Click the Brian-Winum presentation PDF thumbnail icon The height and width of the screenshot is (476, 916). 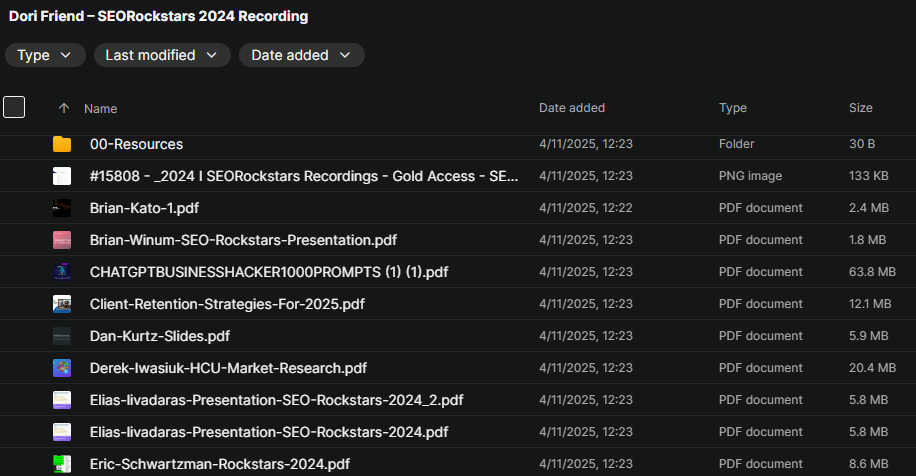62,240
